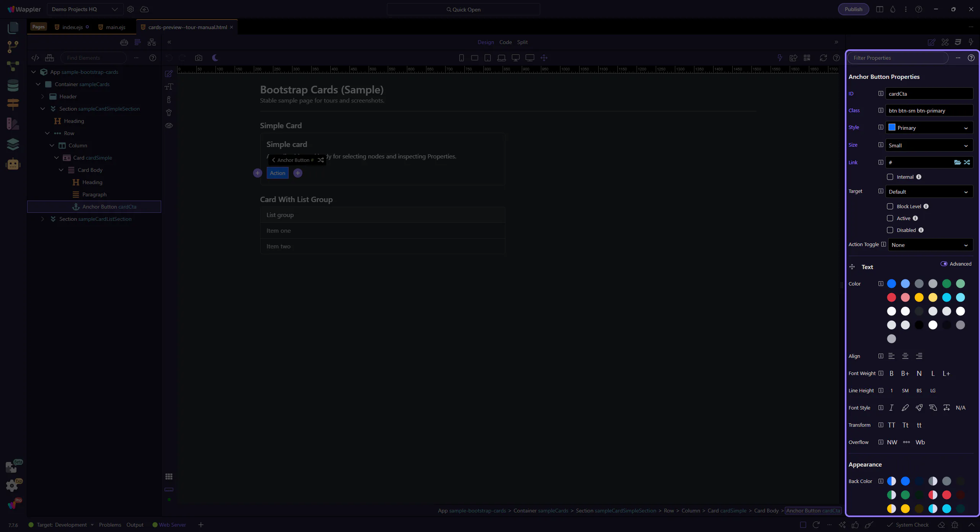Open the Size dropdown showing Small

click(x=929, y=145)
